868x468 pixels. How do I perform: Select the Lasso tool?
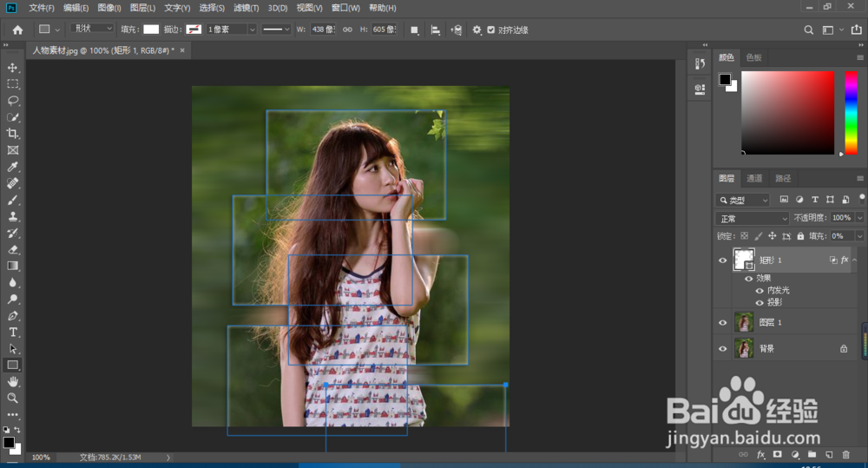[12, 101]
